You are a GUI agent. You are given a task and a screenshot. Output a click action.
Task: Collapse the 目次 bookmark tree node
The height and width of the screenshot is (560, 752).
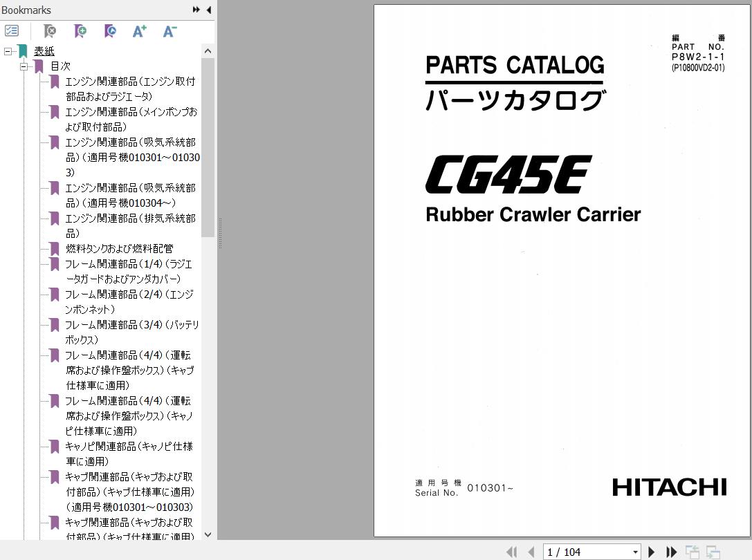pos(24,66)
